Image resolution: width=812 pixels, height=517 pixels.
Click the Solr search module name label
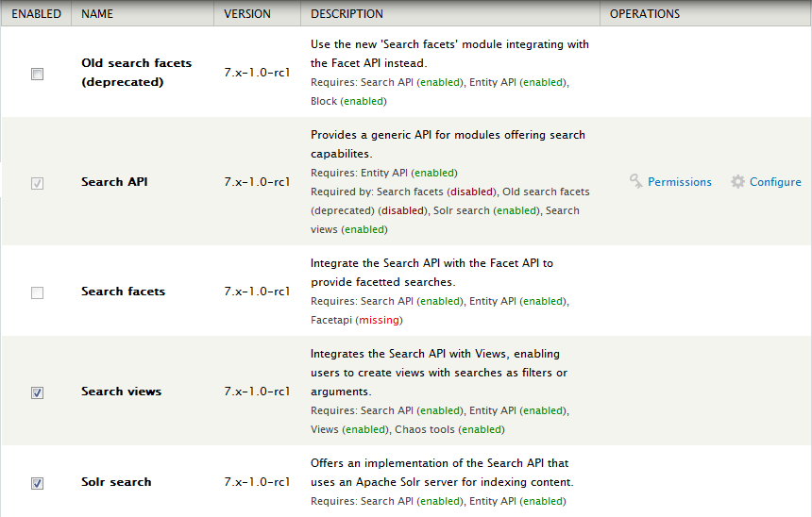(116, 482)
